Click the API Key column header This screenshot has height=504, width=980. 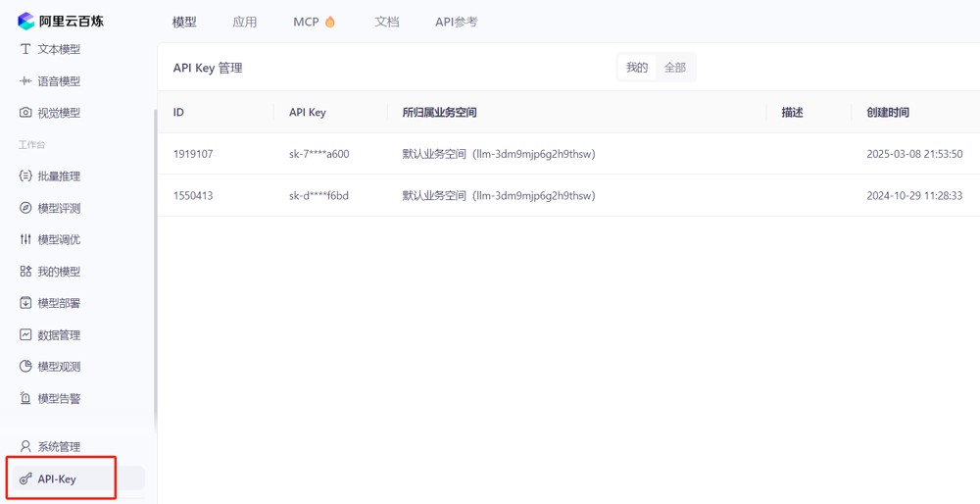[x=308, y=113]
